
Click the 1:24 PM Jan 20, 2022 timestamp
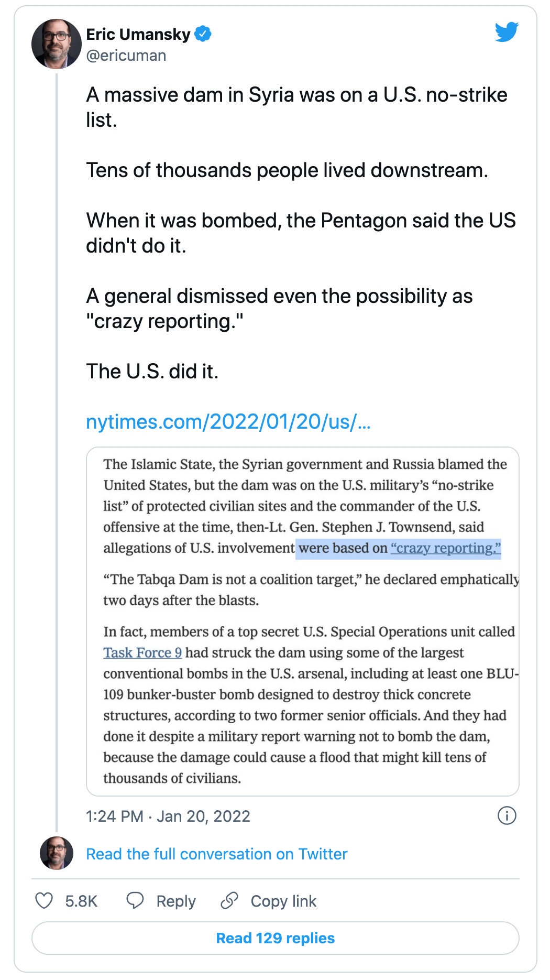tap(168, 816)
